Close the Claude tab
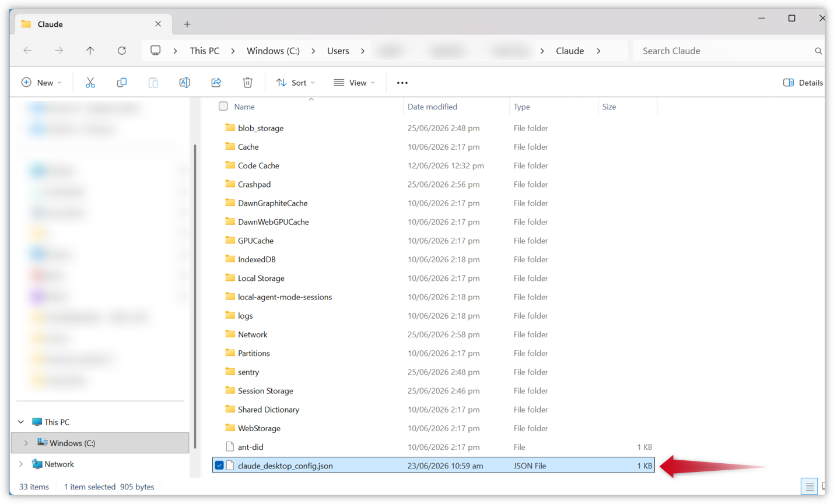 click(x=158, y=24)
